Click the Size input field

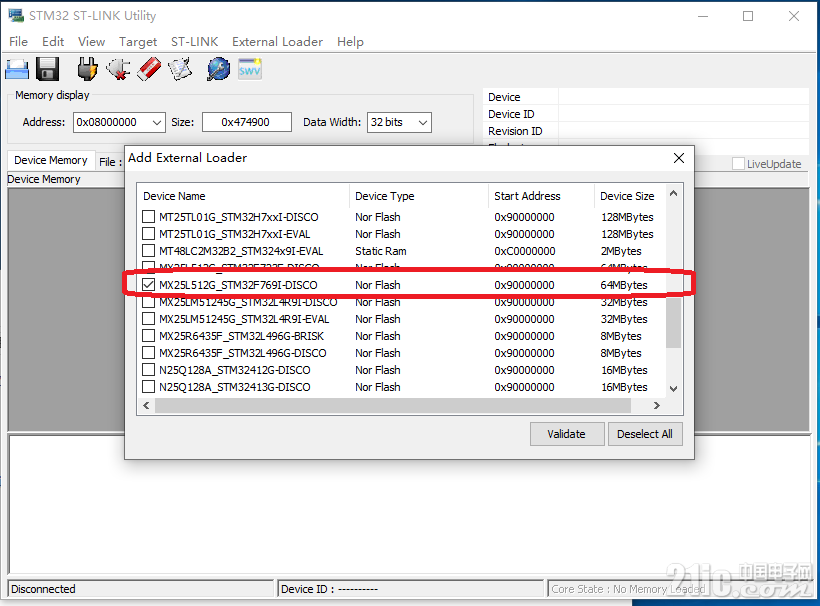tap(246, 122)
